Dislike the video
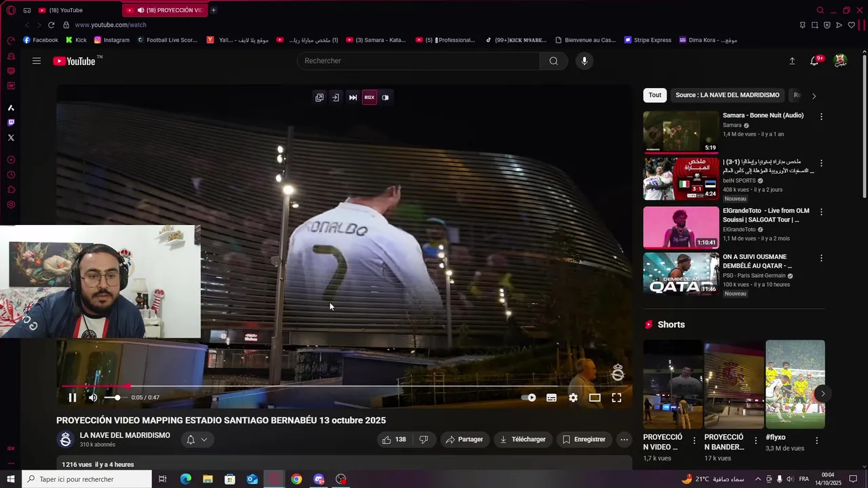 [x=424, y=440]
